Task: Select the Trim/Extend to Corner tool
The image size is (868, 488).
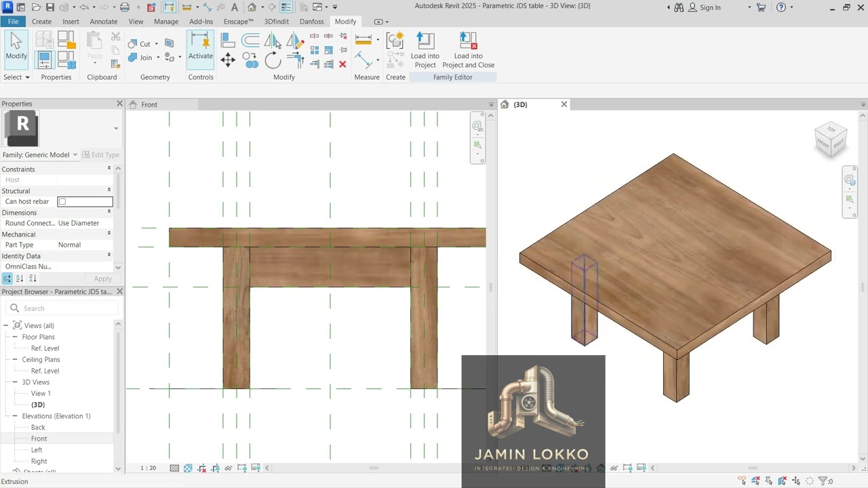Action: pos(295,61)
